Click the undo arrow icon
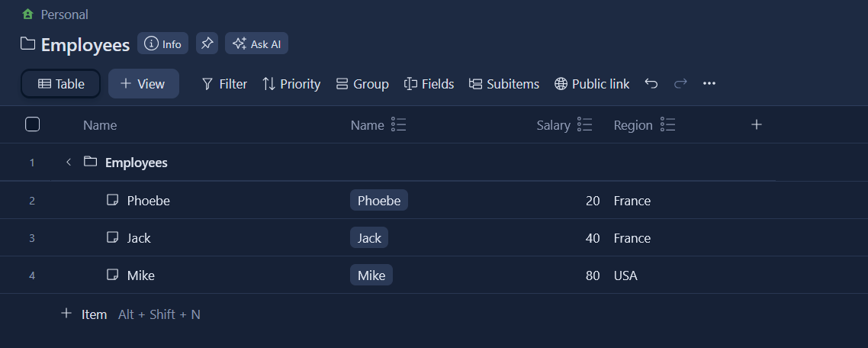The image size is (868, 348). click(x=651, y=84)
